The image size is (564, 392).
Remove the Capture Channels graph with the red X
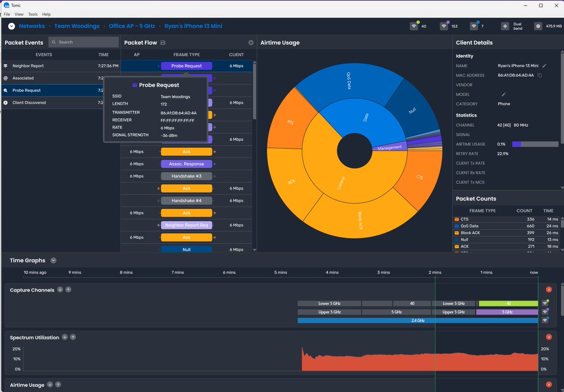(548, 290)
